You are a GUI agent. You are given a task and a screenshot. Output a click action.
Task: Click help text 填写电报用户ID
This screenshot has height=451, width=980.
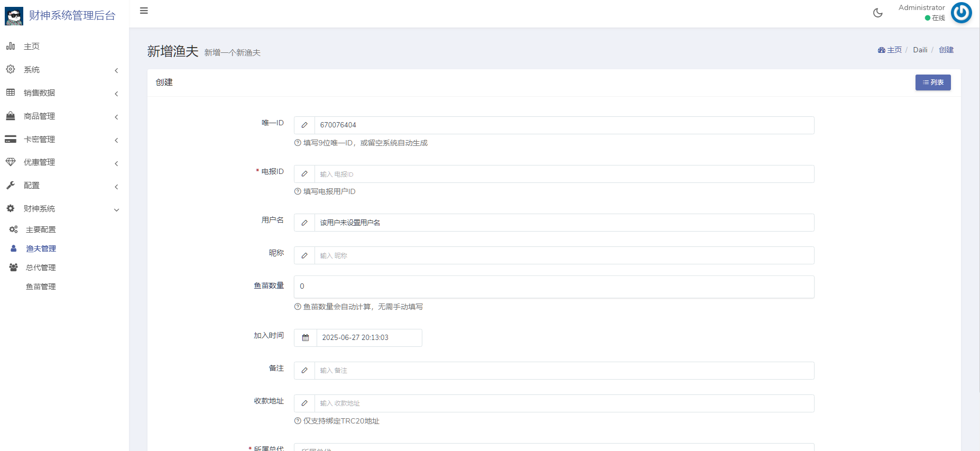(x=329, y=191)
